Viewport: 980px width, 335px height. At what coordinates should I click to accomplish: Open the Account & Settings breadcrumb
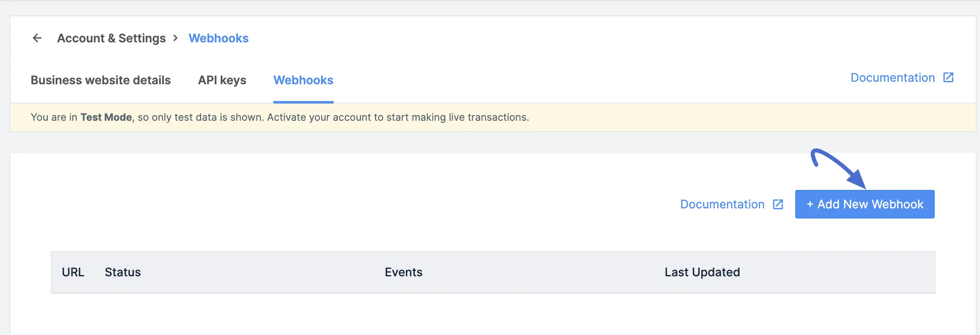(x=111, y=38)
